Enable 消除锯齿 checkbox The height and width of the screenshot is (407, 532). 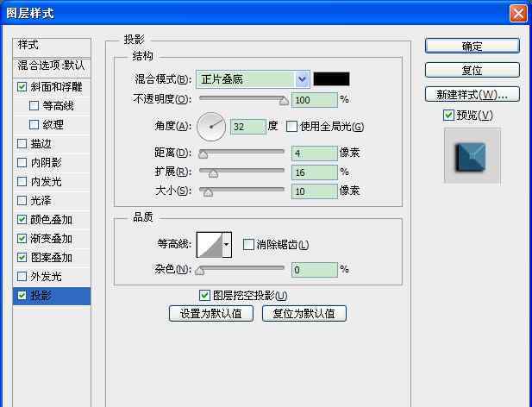248,244
